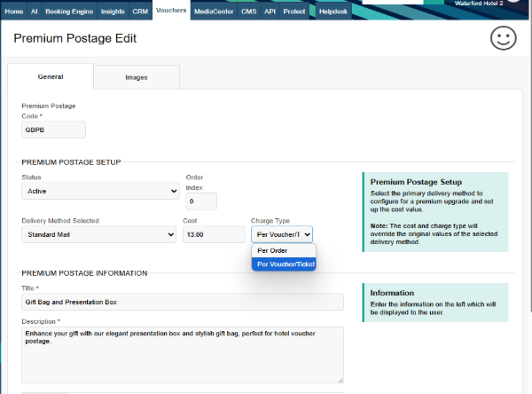The height and width of the screenshot is (394, 532).
Task: Open the Helpdesk link
Action: click(x=333, y=12)
